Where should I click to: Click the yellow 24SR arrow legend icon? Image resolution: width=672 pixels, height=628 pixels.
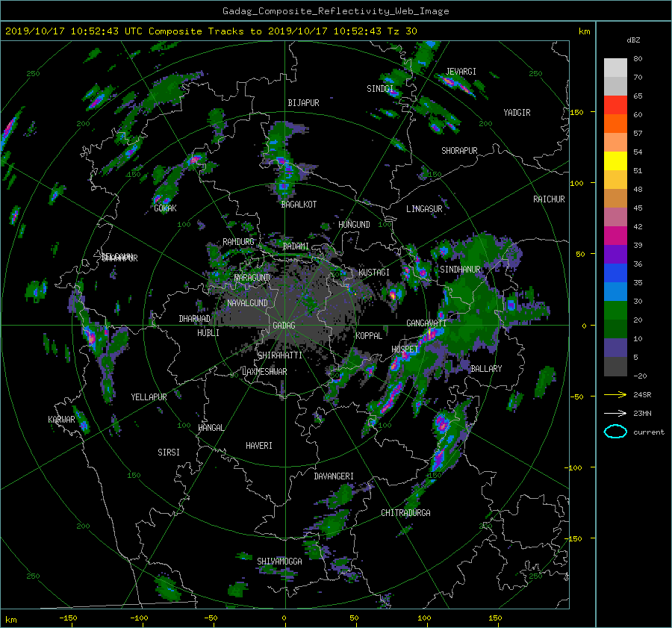pos(615,394)
